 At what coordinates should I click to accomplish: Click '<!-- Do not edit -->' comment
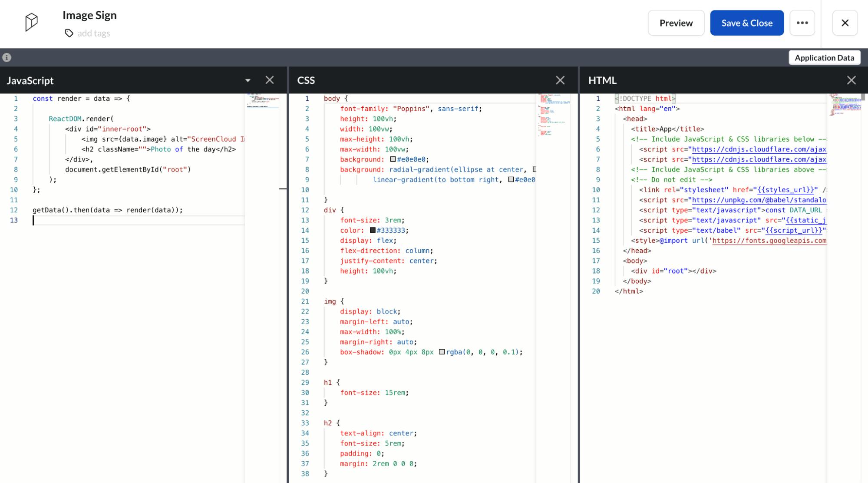pyautogui.click(x=671, y=180)
